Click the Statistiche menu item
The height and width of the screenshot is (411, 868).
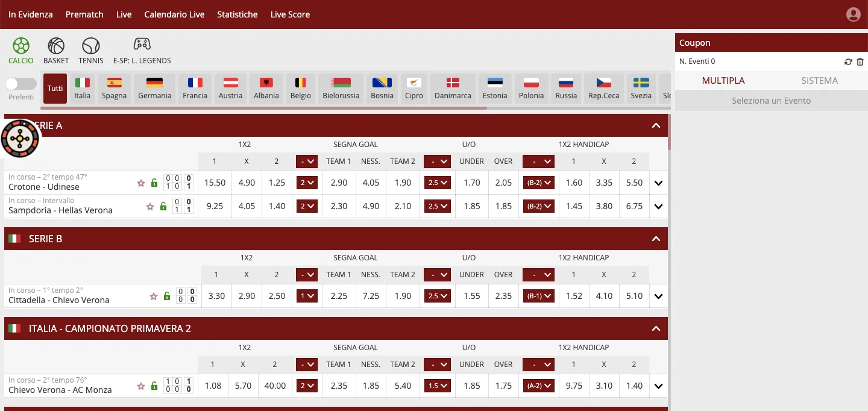pos(237,14)
